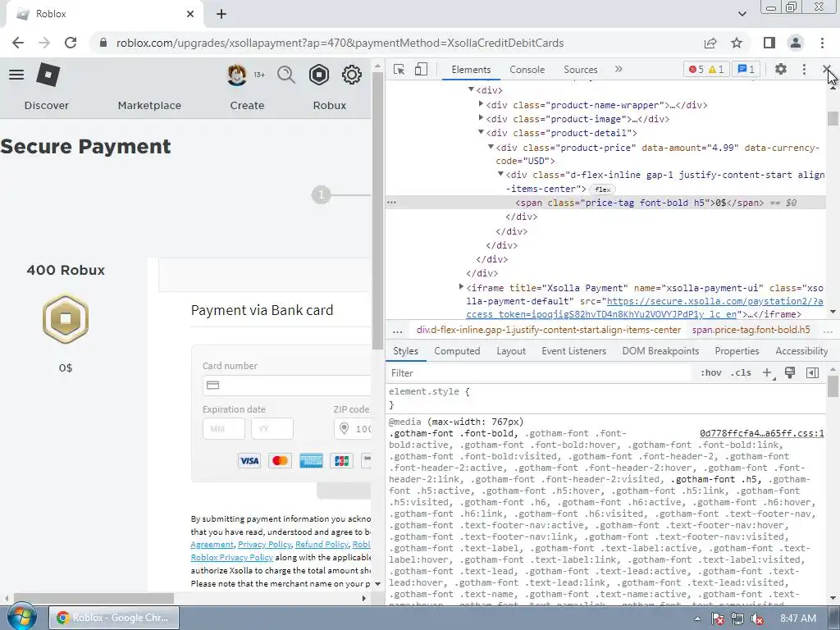The height and width of the screenshot is (630, 840).
Task: Toggle rendering emulations paintbrush icon
Action: [x=790, y=373]
